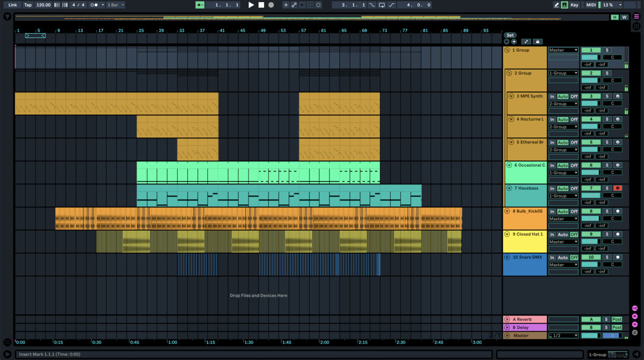Toggle the metronome button
The height and width of the screenshot is (360, 644).
point(94,5)
